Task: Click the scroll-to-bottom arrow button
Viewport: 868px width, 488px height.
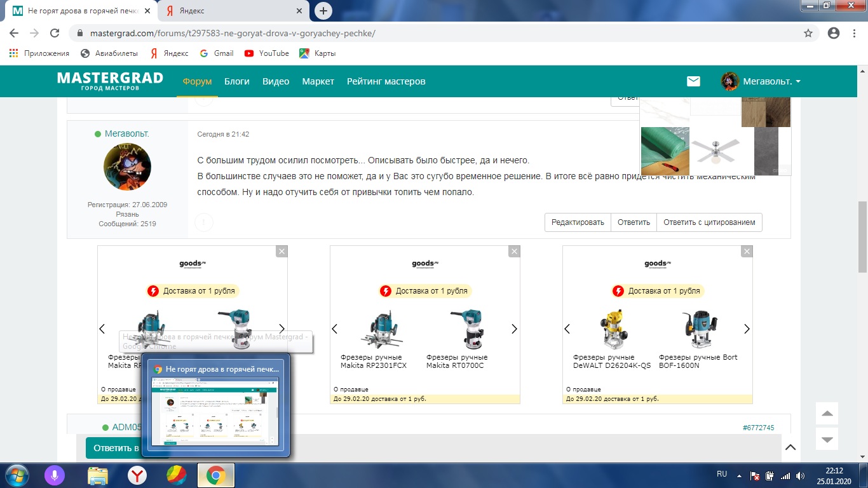Action: [x=827, y=439]
